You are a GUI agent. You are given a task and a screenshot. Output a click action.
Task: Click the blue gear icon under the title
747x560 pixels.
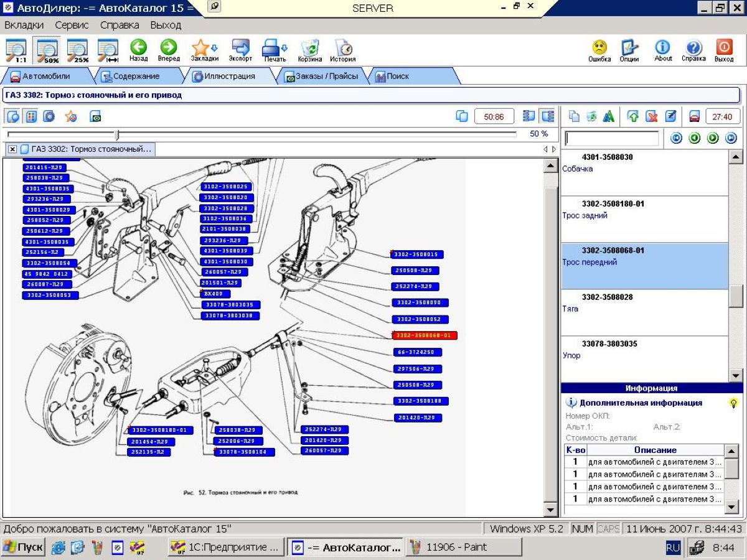tap(49, 116)
